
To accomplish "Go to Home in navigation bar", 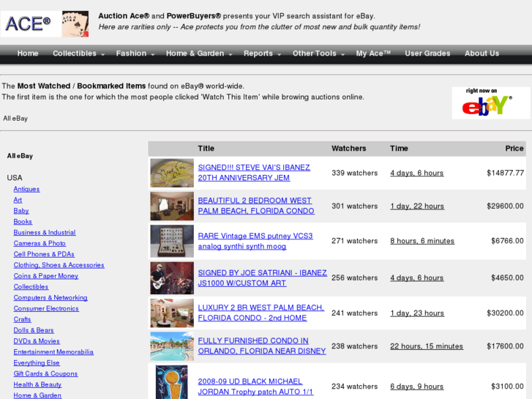I will pos(28,53).
